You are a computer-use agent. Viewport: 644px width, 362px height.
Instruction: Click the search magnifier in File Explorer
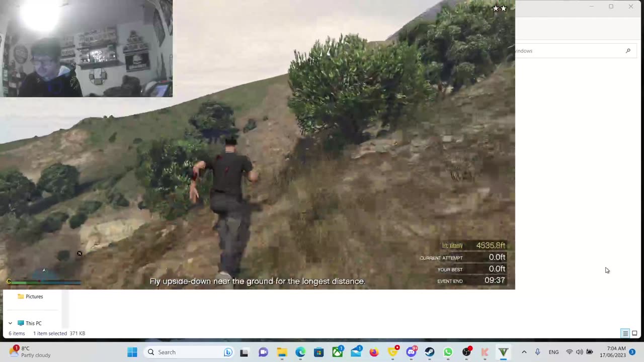point(628,51)
